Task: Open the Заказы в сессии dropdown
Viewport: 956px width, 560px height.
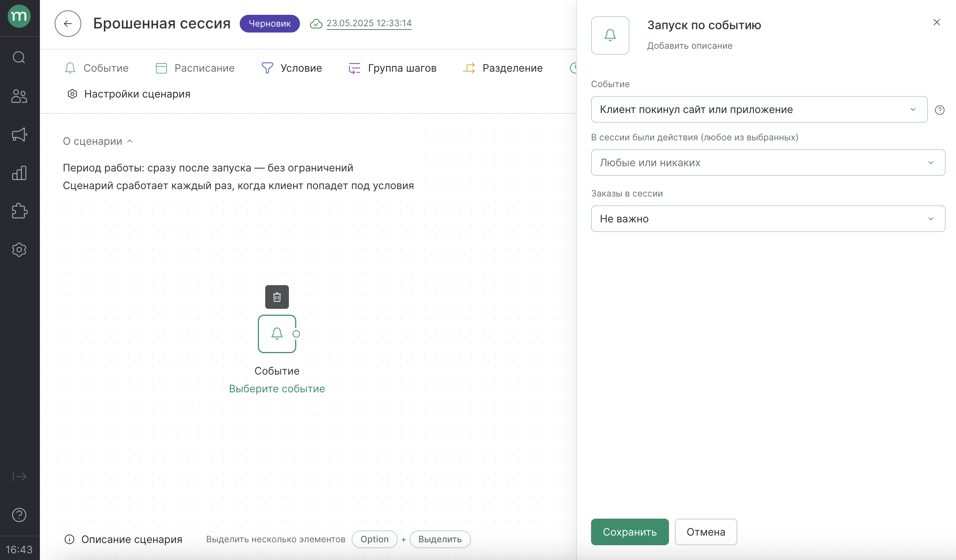Action: click(768, 219)
